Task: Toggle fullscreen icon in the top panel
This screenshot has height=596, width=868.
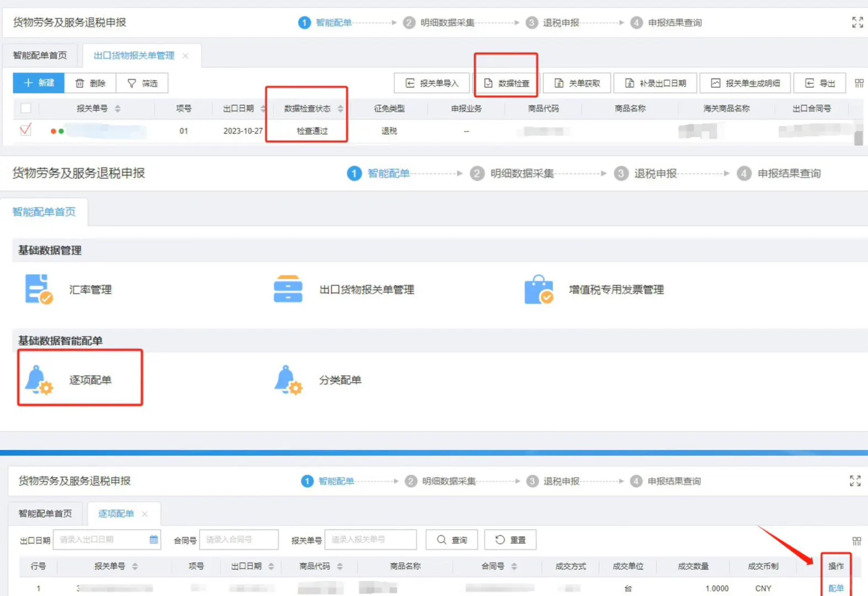Action: coord(858,22)
